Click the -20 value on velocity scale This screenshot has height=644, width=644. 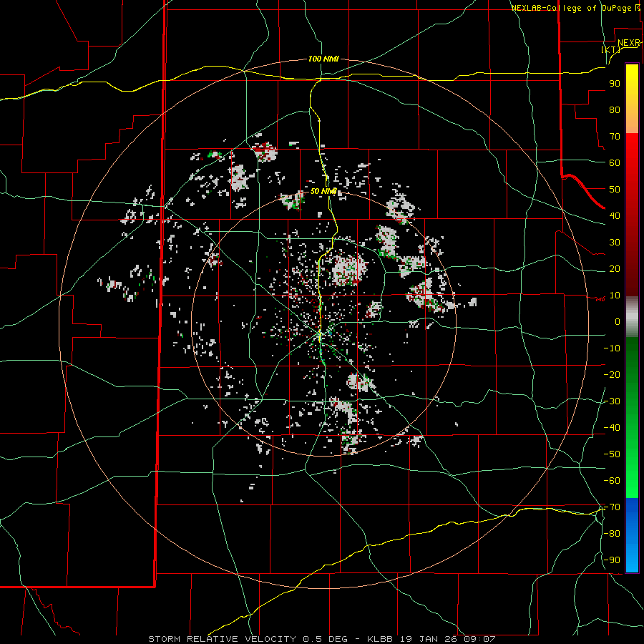612,374
